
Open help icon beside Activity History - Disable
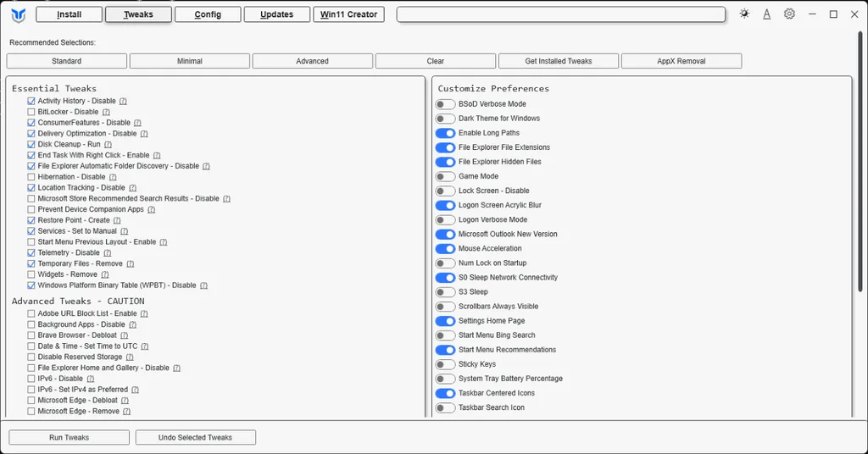click(123, 101)
